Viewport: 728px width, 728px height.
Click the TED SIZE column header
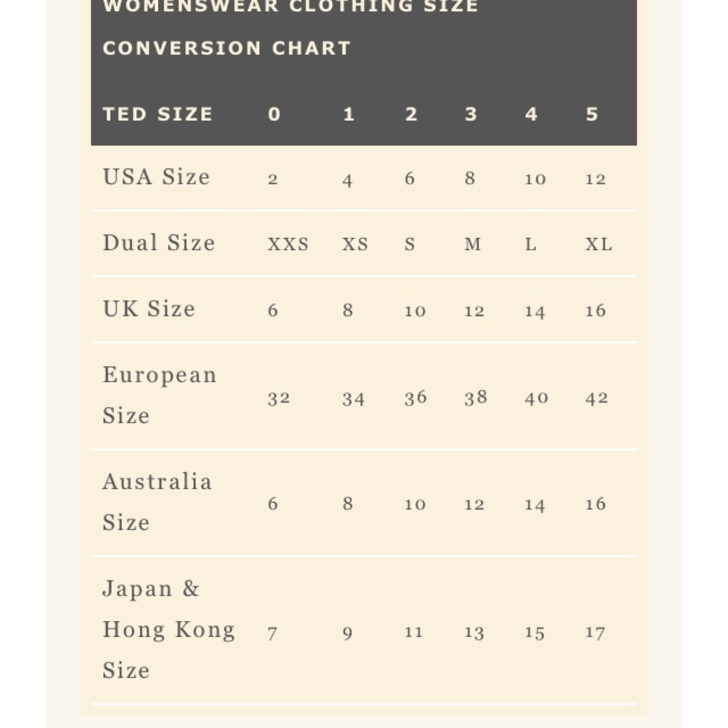coord(157,114)
